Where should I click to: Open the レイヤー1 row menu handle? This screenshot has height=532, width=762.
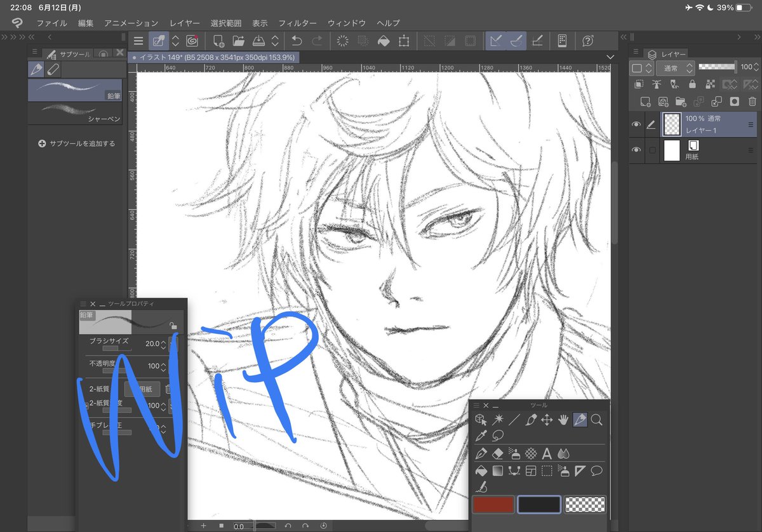(751, 124)
